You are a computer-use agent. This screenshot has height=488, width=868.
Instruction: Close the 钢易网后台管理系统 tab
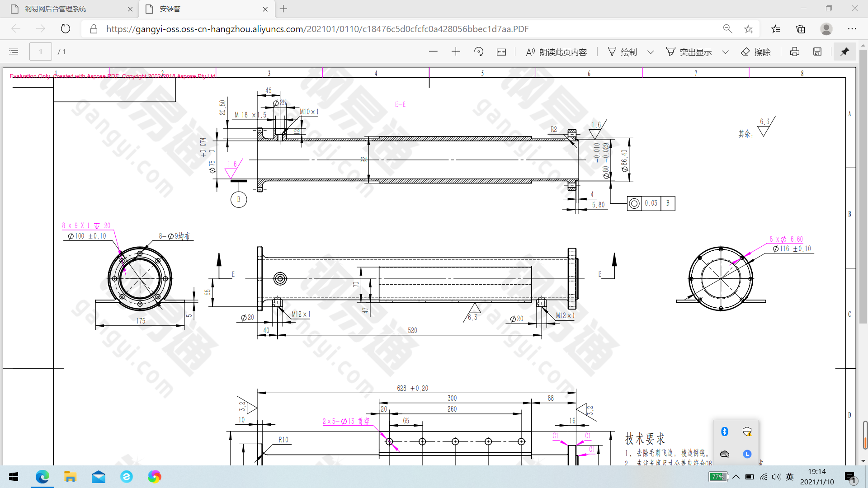tap(130, 9)
